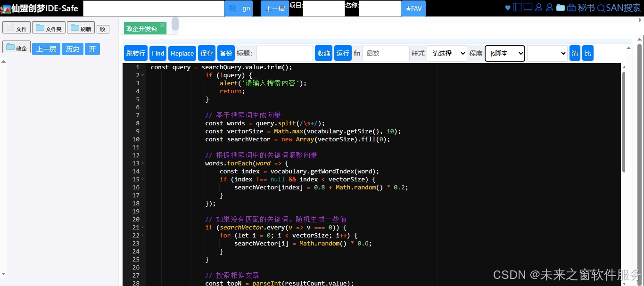
Task: Collapse the code fold at line 21
Action: click(143, 228)
